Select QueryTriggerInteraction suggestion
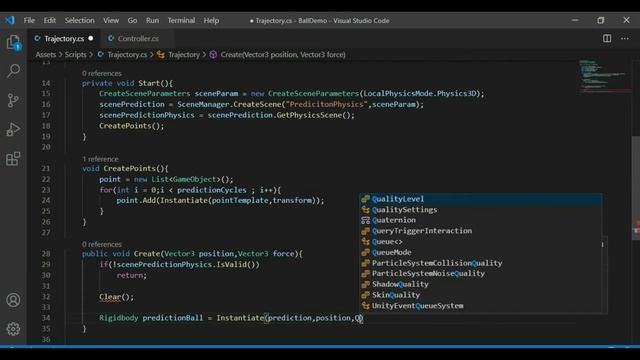Image resolution: width=640 pixels, height=360 pixels. (x=481, y=231)
